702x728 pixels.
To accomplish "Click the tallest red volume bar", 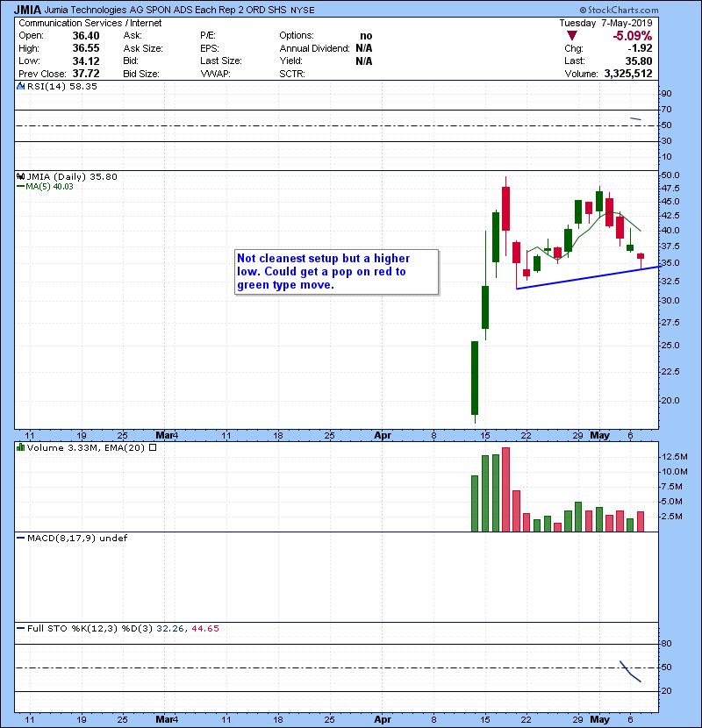I will (x=506, y=489).
